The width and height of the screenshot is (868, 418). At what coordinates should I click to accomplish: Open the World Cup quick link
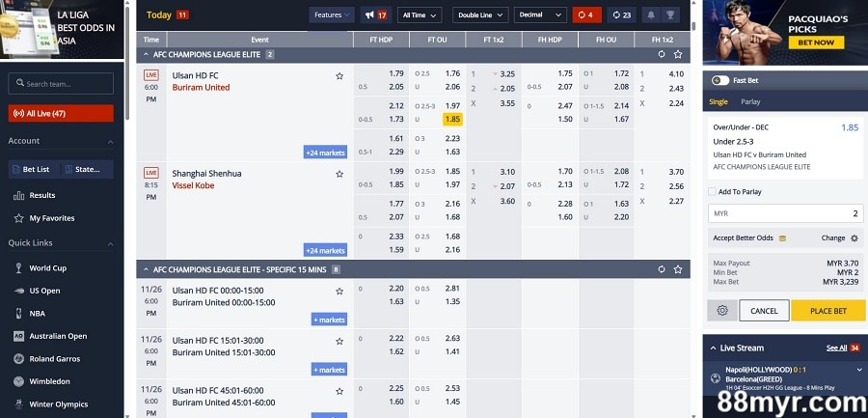pos(47,267)
